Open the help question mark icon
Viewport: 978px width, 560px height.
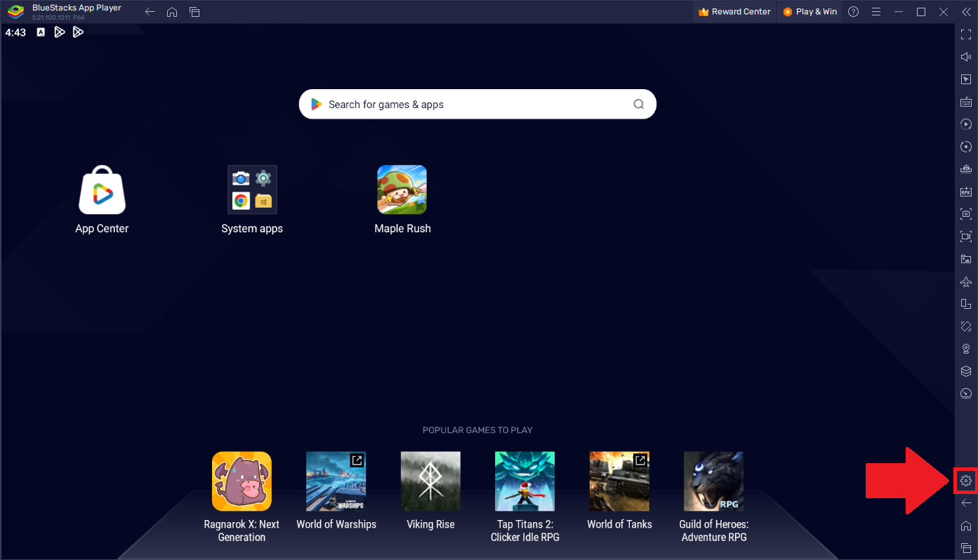click(x=853, y=12)
